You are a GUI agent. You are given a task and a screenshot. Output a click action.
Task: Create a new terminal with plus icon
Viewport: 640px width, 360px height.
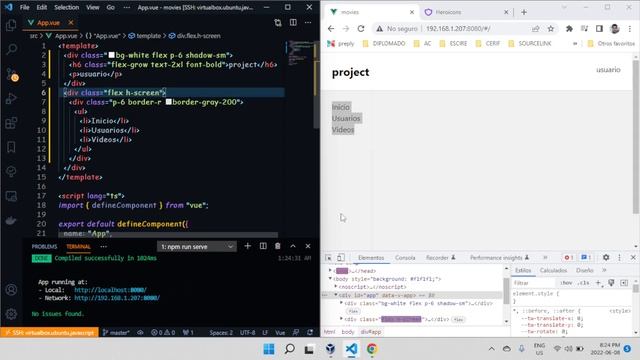(247, 246)
